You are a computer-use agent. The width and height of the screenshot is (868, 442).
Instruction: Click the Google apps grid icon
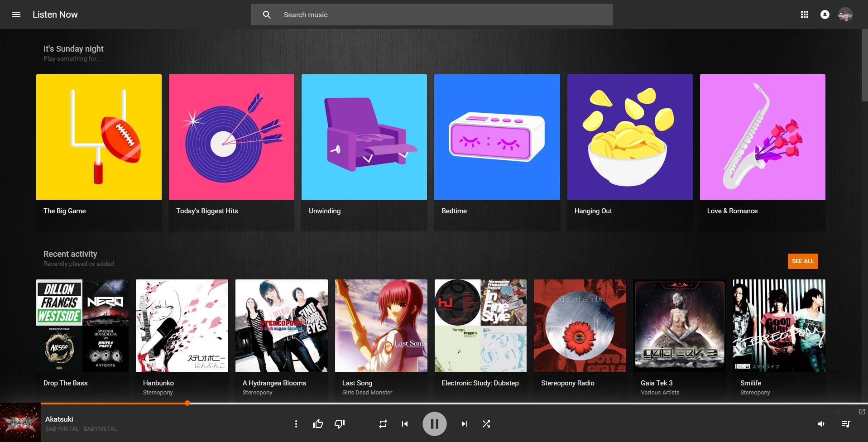805,14
